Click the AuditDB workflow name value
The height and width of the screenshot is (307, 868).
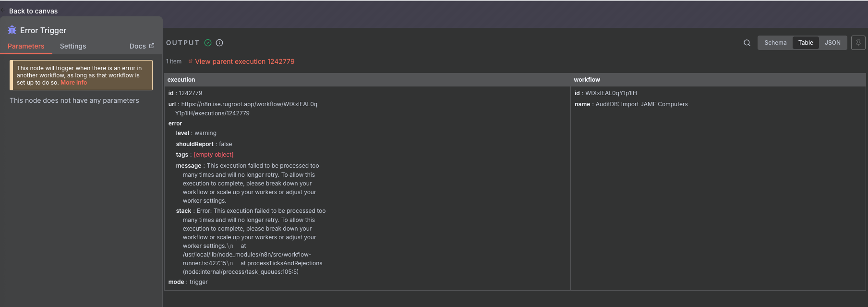(641, 104)
